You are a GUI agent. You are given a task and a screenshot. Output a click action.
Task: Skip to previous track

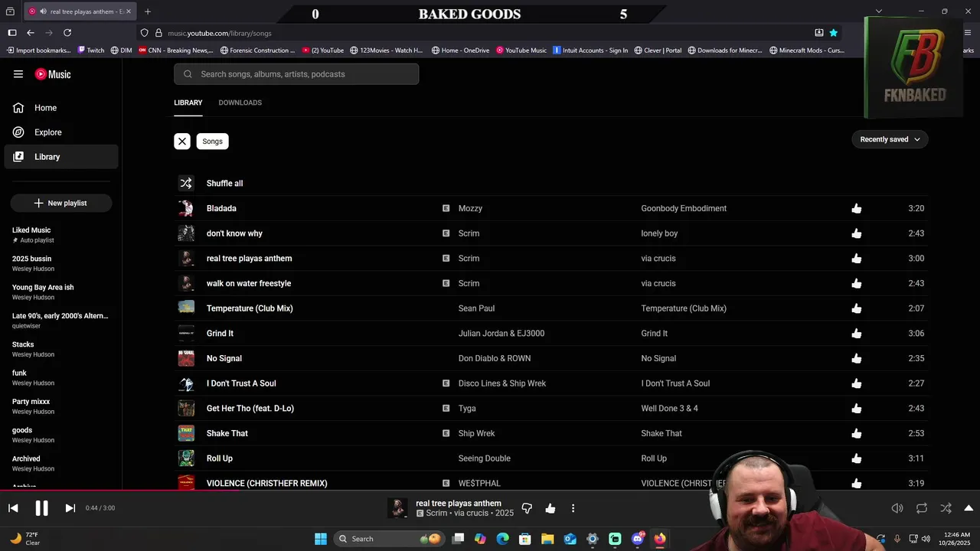tap(13, 508)
